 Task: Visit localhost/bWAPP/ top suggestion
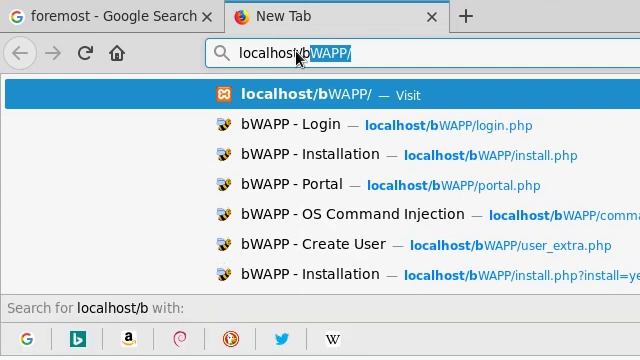click(322, 94)
